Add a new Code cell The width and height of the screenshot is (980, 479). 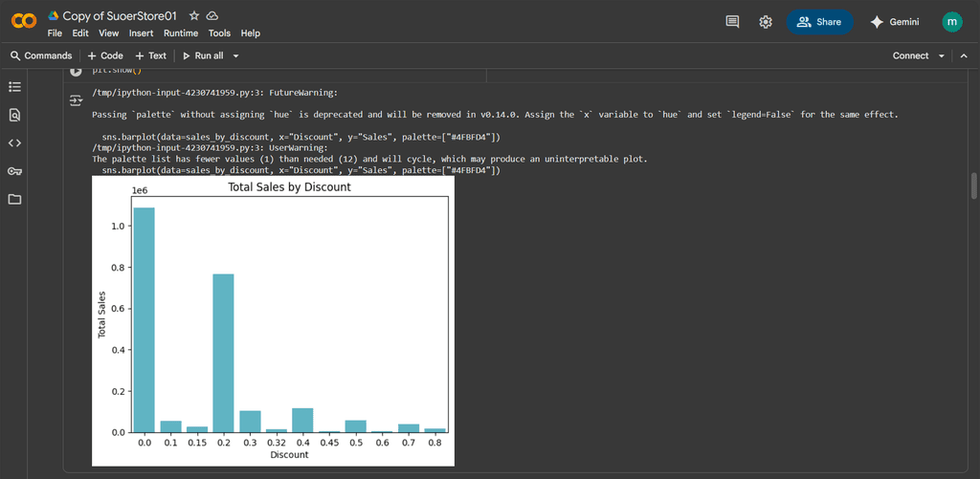(105, 55)
